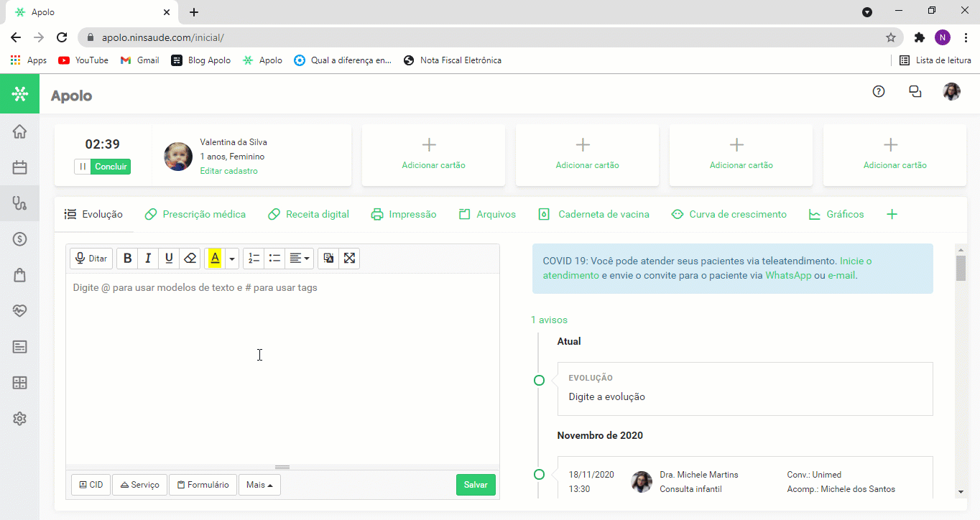Open the calendar agenda sidebar icon
980x520 pixels.
click(x=19, y=167)
